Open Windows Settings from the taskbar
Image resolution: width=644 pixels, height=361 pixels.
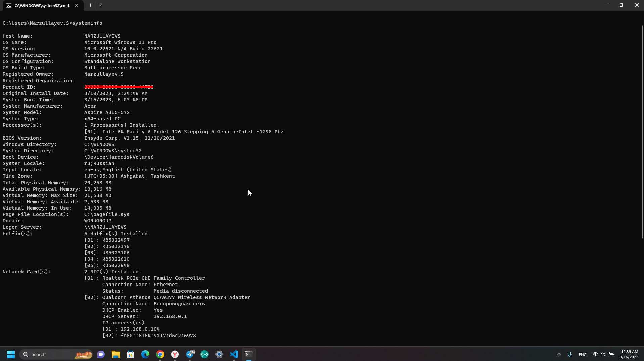point(219,354)
